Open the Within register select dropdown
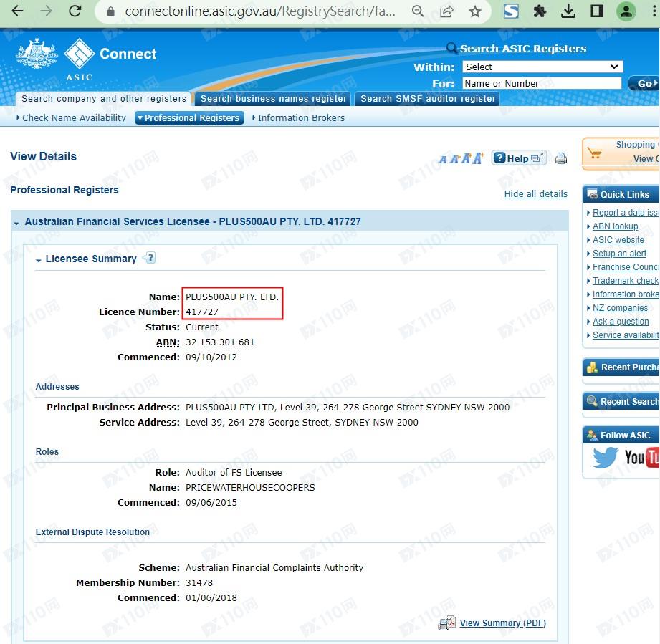The image size is (660, 644). [542, 67]
